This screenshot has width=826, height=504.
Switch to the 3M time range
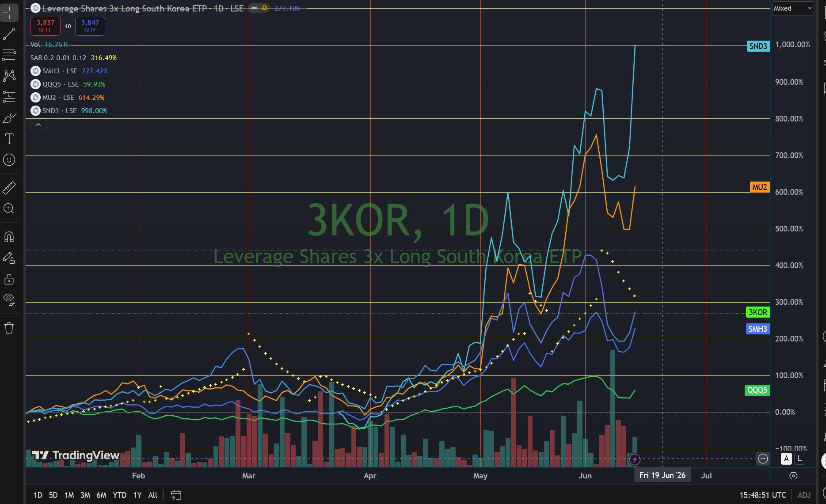click(x=85, y=495)
